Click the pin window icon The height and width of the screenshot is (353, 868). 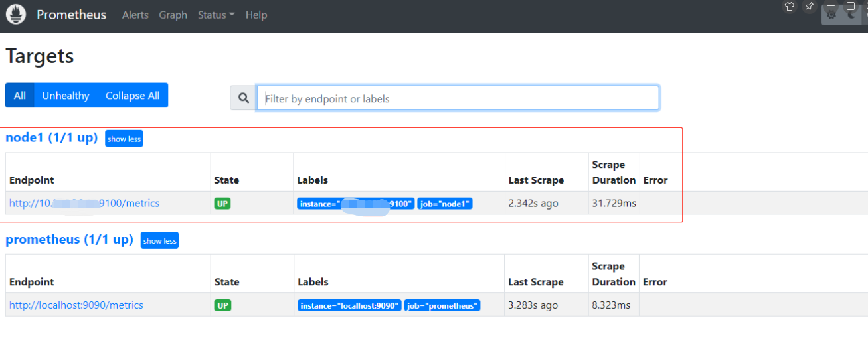pos(809,7)
